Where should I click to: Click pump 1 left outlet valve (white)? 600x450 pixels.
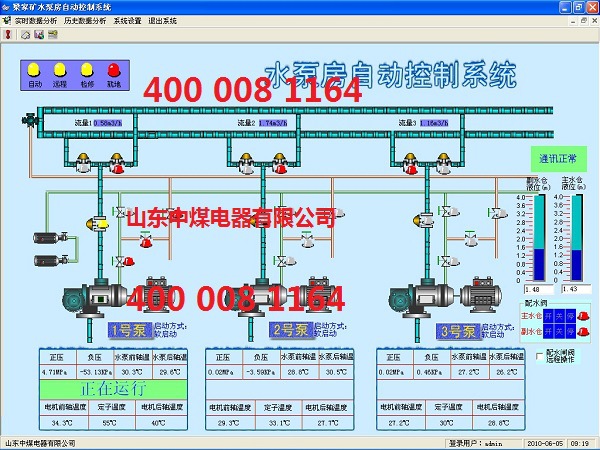[83, 163]
